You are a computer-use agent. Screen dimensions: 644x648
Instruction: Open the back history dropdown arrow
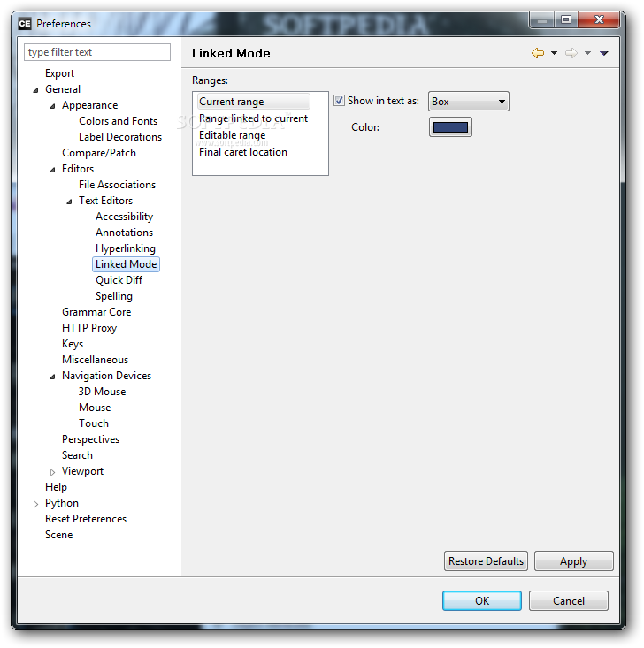555,53
